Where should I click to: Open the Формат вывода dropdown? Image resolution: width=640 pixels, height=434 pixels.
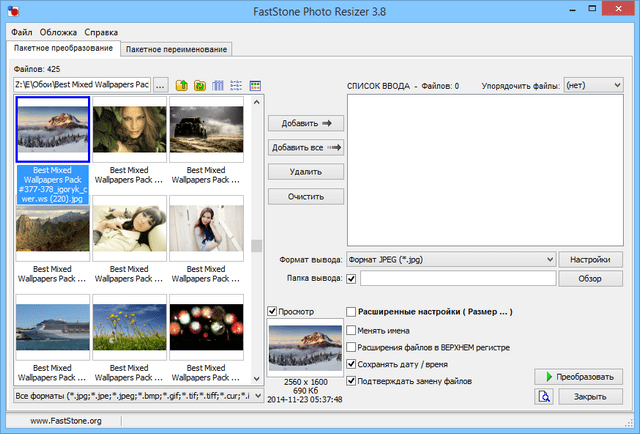pos(548,259)
